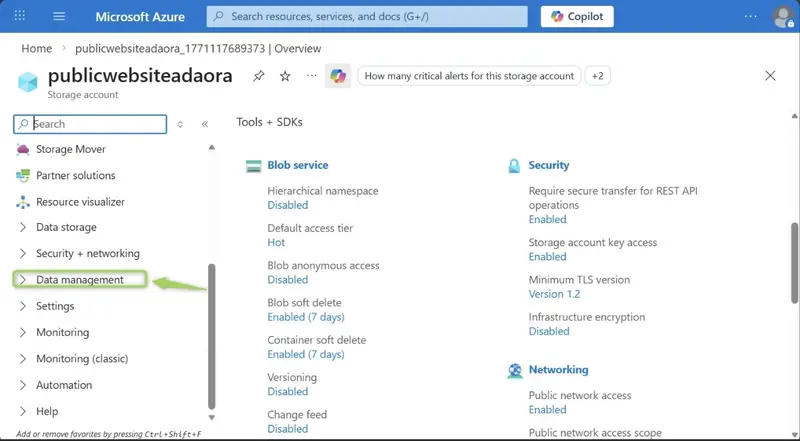The height and width of the screenshot is (441, 800).
Task: Open the Blob service heading link
Action: pyautogui.click(x=297, y=165)
